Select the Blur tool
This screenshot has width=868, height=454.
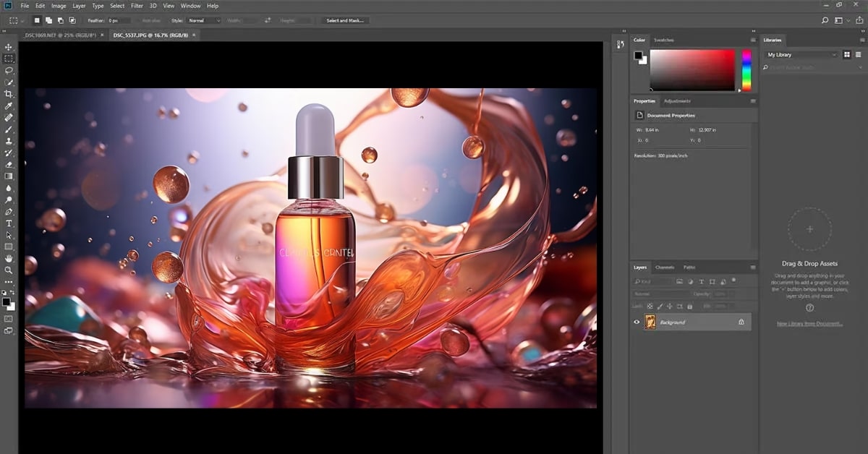point(9,188)
